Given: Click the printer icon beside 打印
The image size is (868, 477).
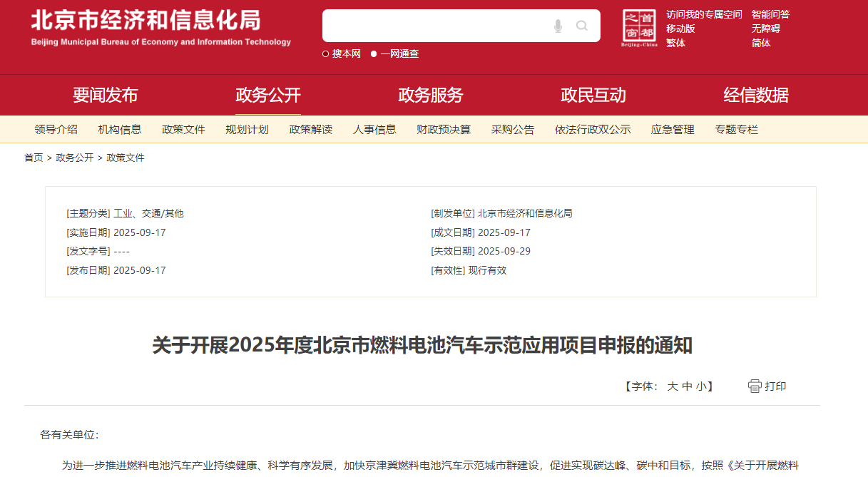Looking at the screenshot, I should (x=755, y=386).
